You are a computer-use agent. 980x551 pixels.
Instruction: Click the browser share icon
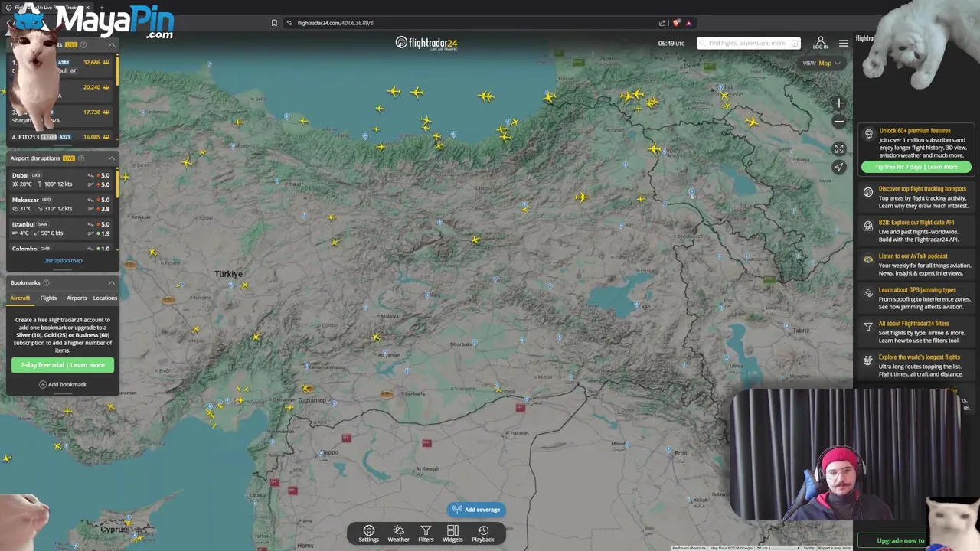(x=662, y=23)
